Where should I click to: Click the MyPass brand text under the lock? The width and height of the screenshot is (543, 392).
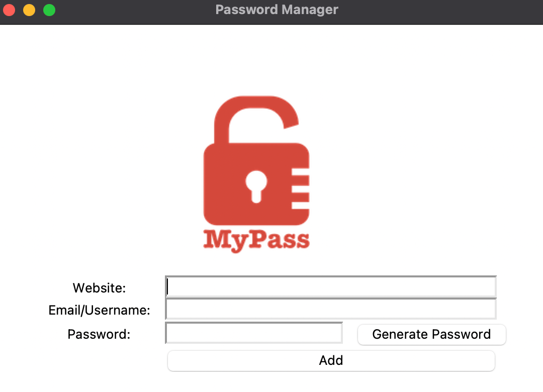(x=256, y=240)
